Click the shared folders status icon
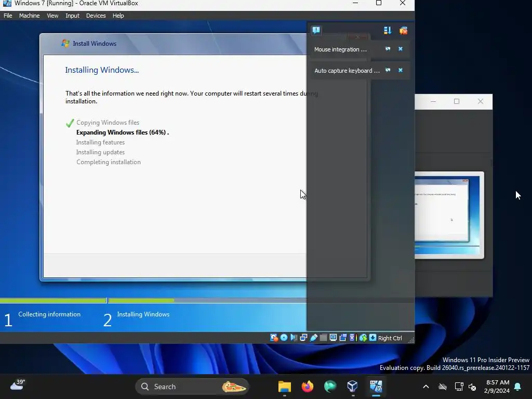532x399 pixels. 323,338
